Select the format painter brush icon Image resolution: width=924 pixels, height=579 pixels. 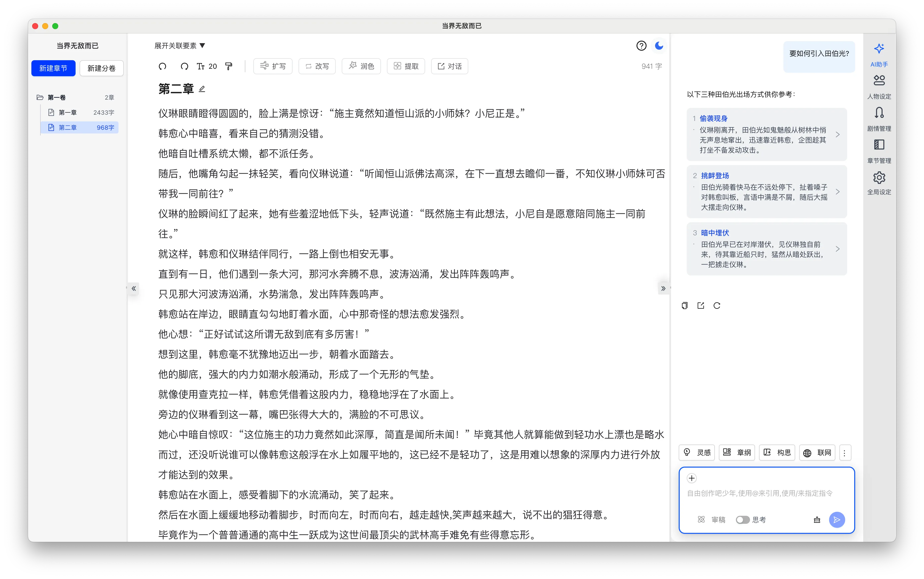coord(229,66)
